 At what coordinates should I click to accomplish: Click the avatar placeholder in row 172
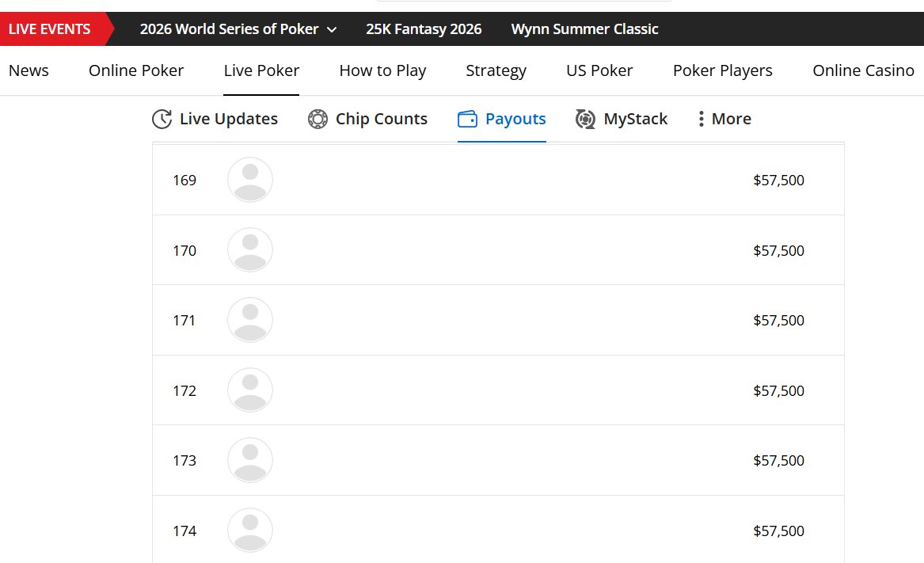250,390
